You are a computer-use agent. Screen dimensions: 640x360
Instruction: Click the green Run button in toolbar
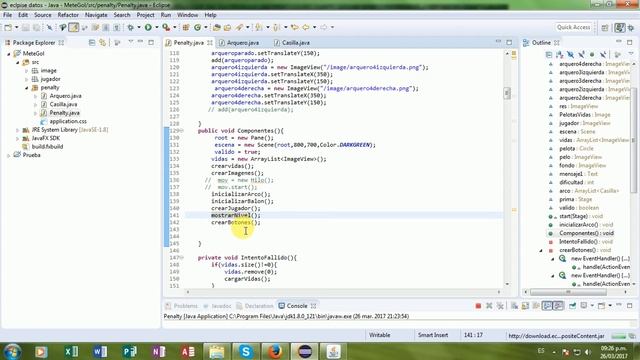tap(148, 27)
